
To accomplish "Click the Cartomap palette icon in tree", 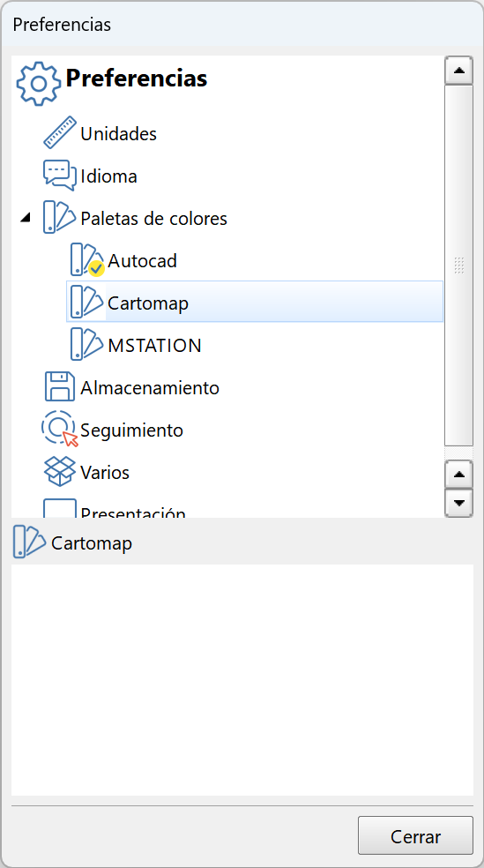I will point(87,302).
